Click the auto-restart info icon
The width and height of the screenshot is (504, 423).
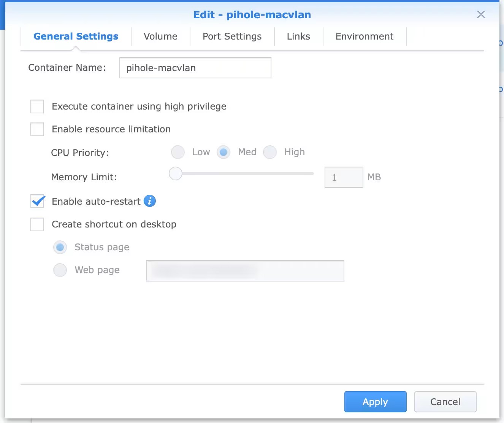[x=150, y=201]
